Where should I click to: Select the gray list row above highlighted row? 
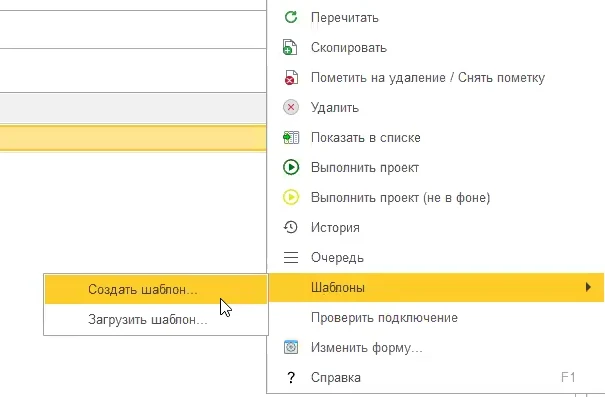tap(133, 108)
